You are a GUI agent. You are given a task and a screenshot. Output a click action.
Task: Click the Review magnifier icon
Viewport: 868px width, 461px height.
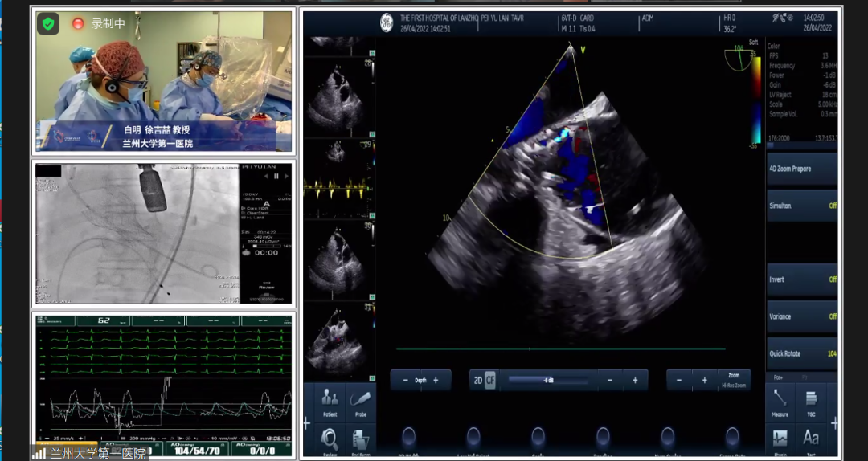pyautogui.click(x=330, y=440)
